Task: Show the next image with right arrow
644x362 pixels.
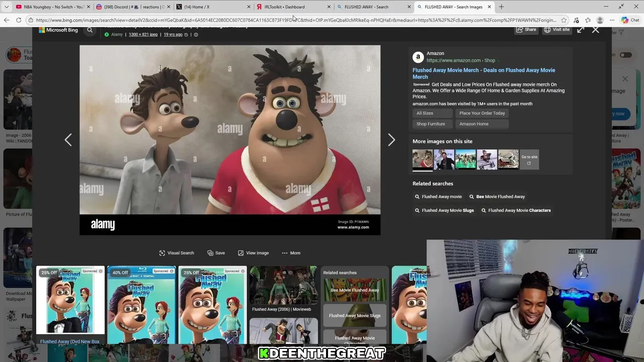Action: pyautogui.click(x=391, y=140)
